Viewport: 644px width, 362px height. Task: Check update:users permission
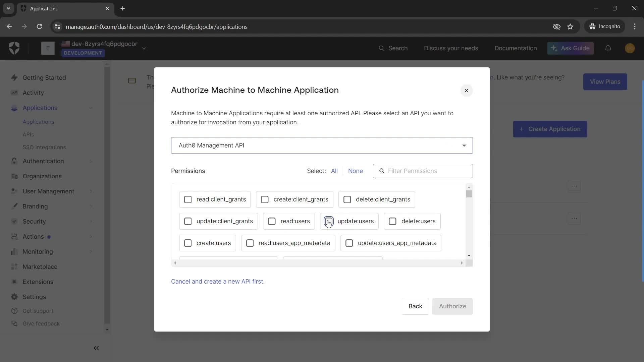329,222
